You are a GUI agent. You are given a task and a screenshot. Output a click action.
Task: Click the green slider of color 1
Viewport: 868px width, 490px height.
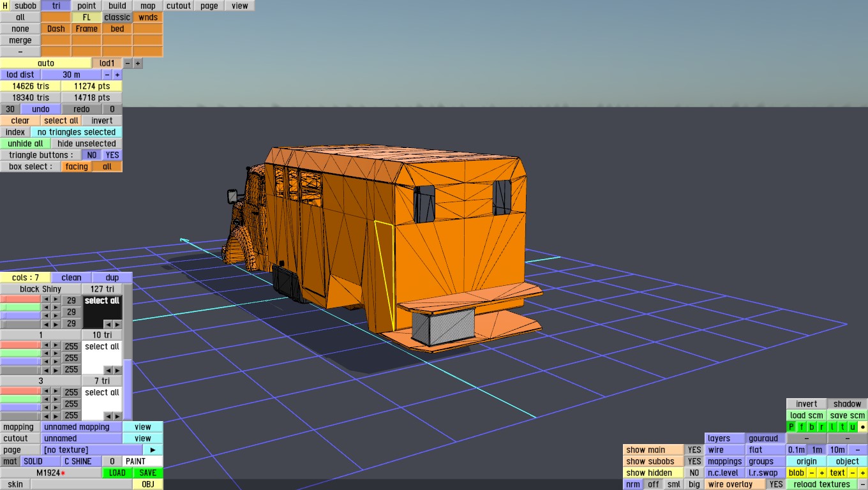[20, 353]
